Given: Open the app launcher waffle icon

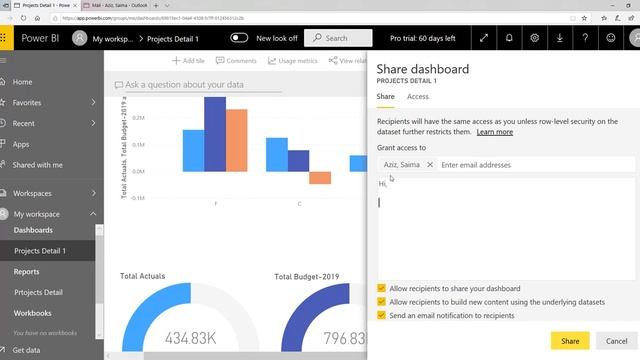Looking at the screenshot, I should pos(3,38).
